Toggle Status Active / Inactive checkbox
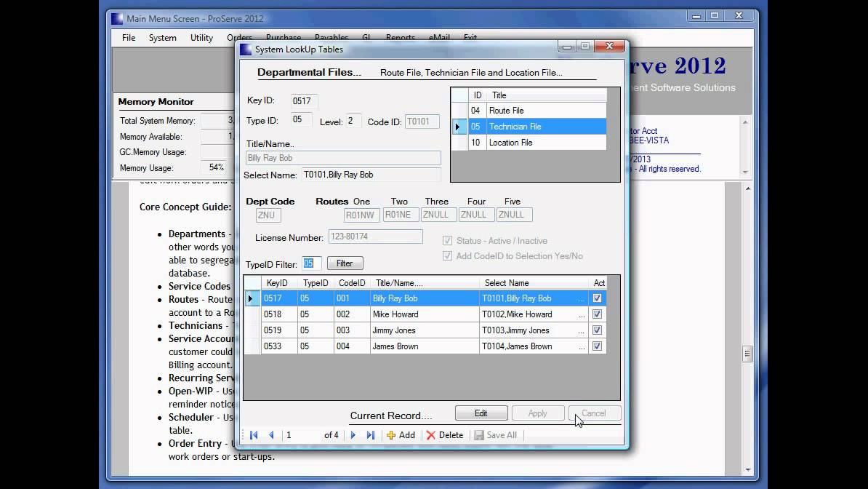868x489 pixels. 447,241
